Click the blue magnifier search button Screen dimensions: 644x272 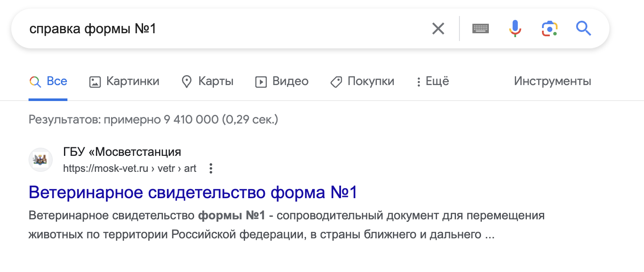[583, 29]
